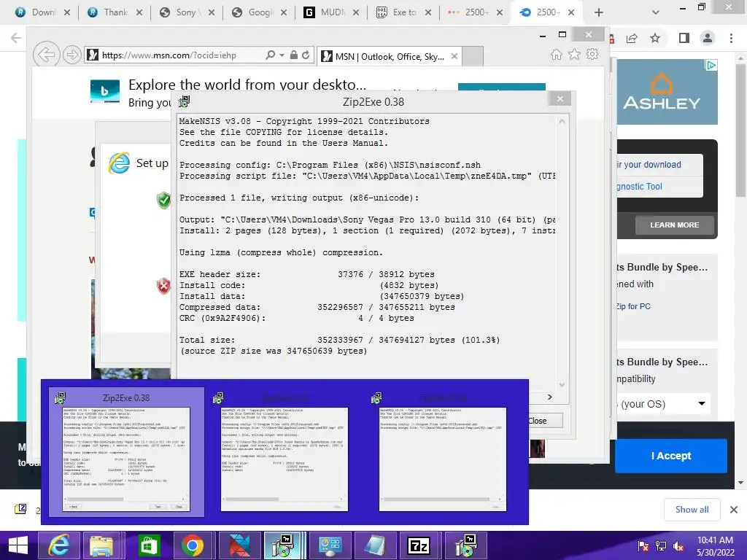Click the Bing logo on MSN page
The image size is (747, 560).
[105, 91]
